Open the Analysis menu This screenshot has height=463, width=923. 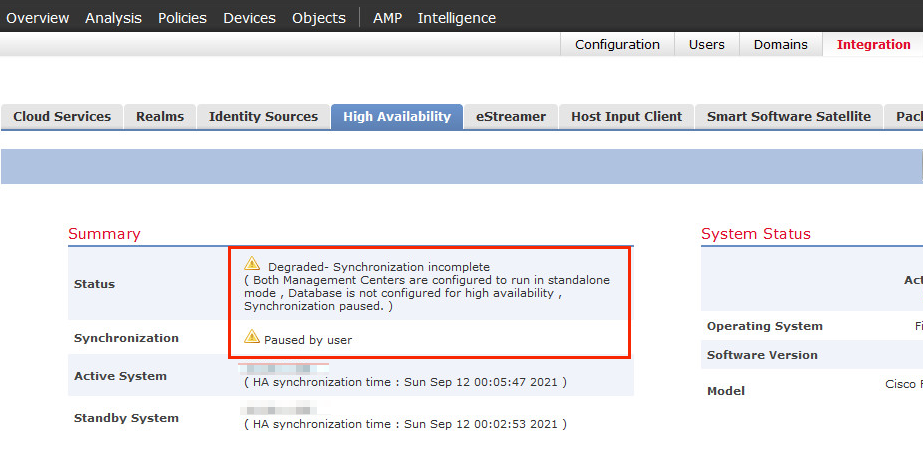tap(113, 18)
